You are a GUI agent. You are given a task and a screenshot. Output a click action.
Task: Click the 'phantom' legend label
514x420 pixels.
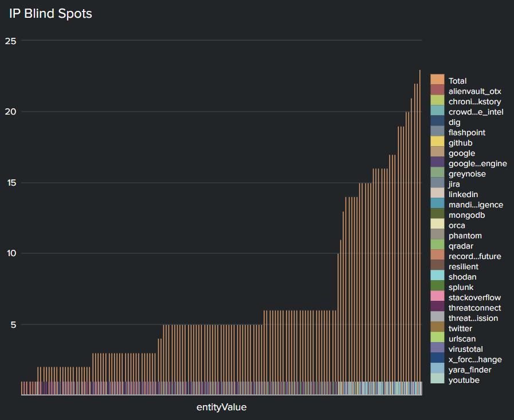coord(465,236)
